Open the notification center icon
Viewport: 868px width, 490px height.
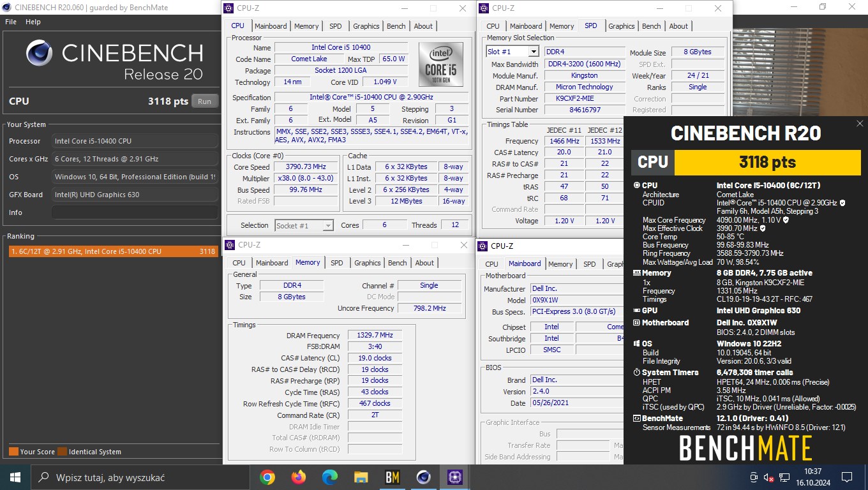pyautogui.click(x=847, y=477)
